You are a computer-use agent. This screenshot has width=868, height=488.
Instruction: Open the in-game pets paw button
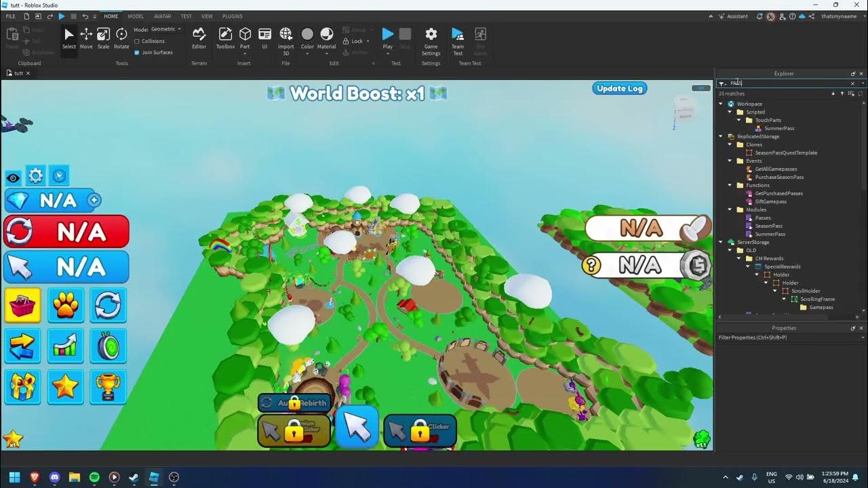pos(66,306)
